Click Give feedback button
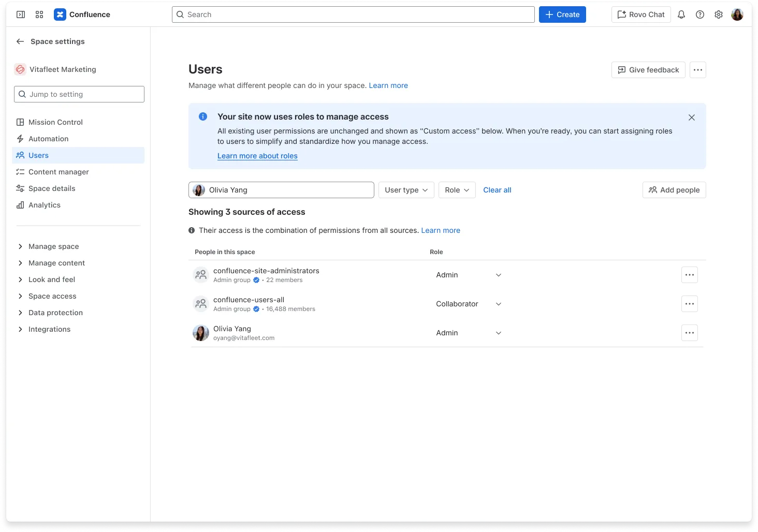This screenshot has height=532, width=758. coord(648,70)
